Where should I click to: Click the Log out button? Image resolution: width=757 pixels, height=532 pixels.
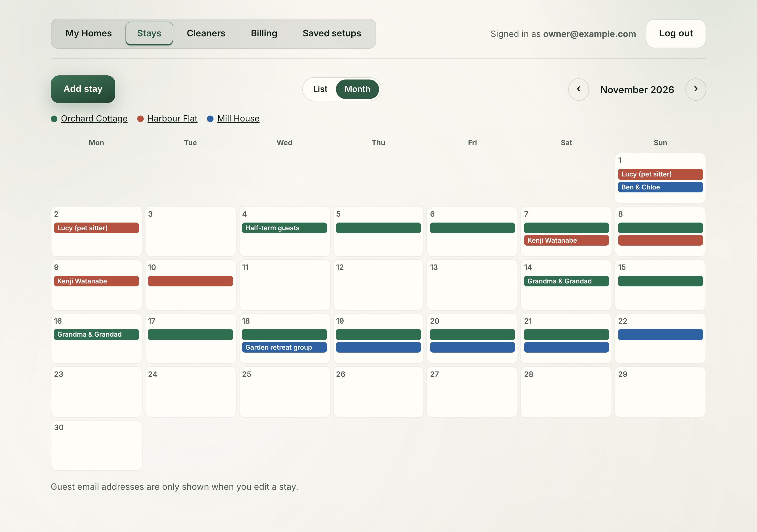click(676, 33)
